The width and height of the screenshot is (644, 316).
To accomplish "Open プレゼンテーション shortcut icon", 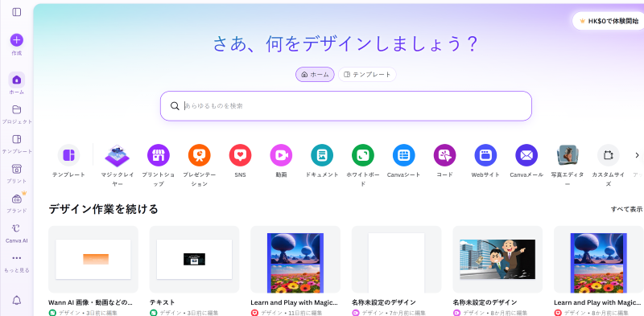I will (x=199, y=155).
